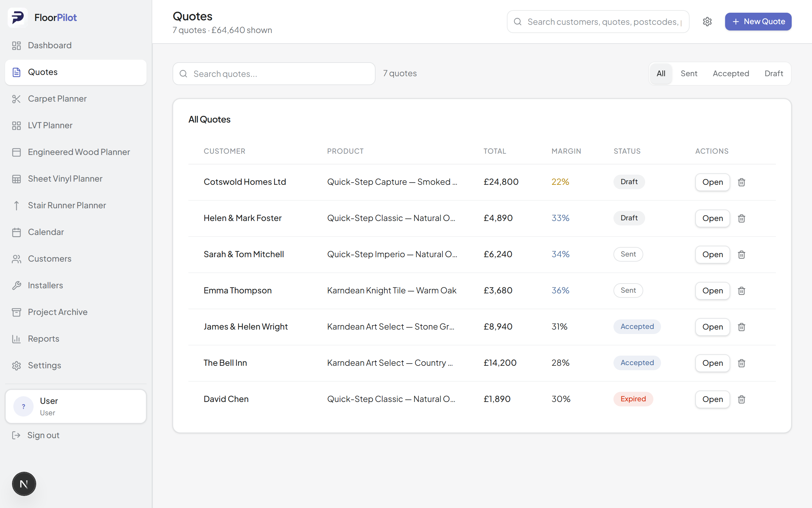Open the David Chen quote
812x508 pixels.
tap(712, 399)
